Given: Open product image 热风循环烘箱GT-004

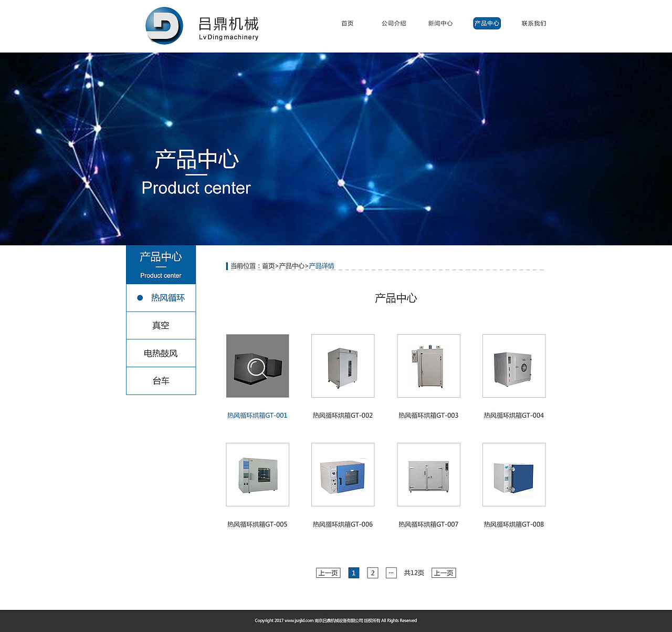Looking at the screenshot, I should 514,366.
